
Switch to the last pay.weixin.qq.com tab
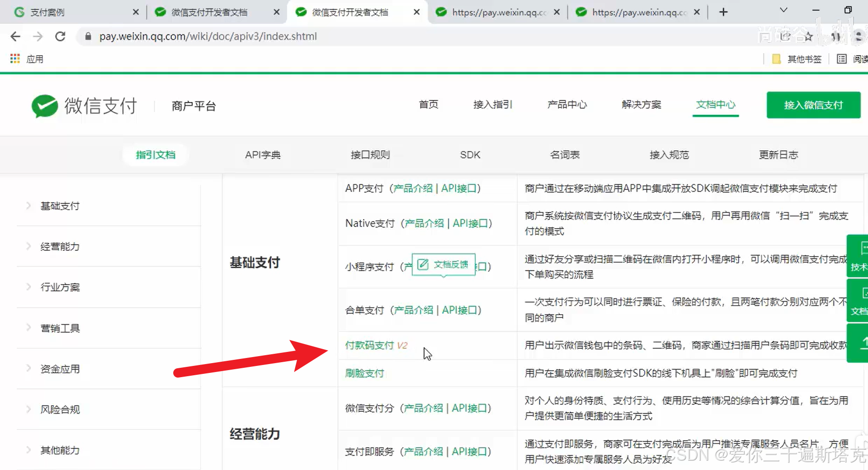tap(638, 12)
